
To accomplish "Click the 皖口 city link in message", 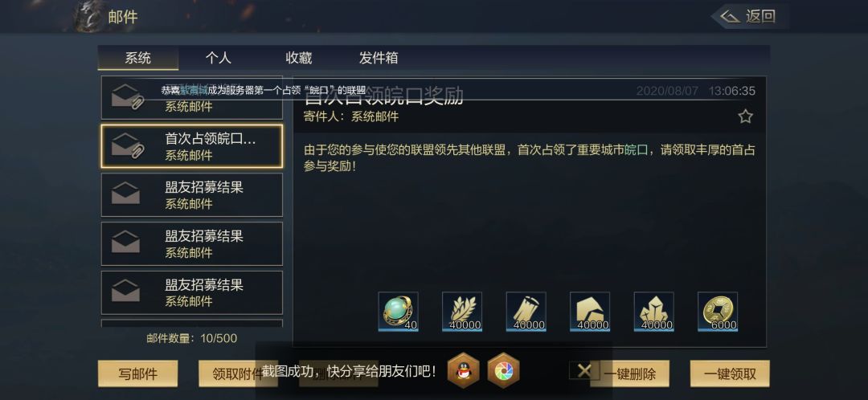I will (x=636, y=150).
